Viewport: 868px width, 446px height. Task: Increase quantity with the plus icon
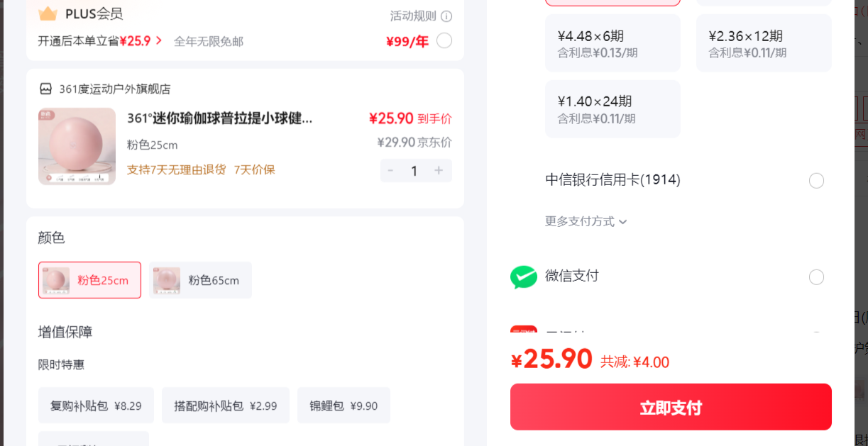(x=439, y=170)
